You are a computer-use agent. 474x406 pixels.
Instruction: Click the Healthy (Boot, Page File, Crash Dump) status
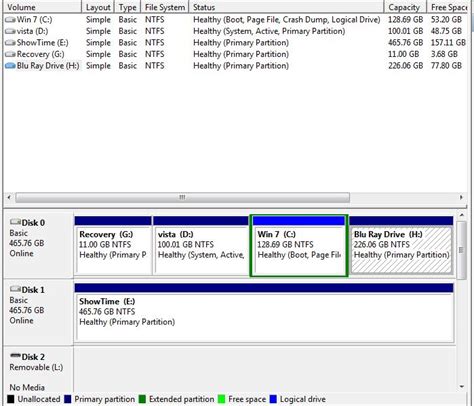coord(287,20)
